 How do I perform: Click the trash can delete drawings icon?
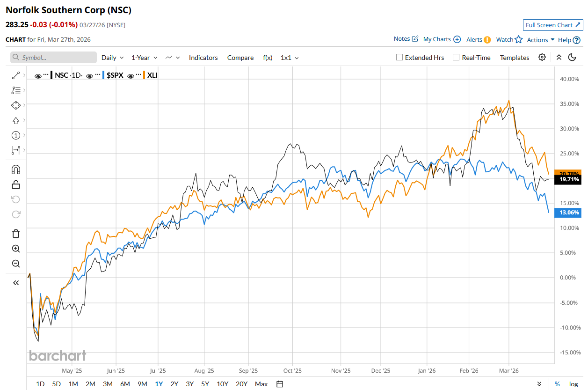click(x=16, y=234)
